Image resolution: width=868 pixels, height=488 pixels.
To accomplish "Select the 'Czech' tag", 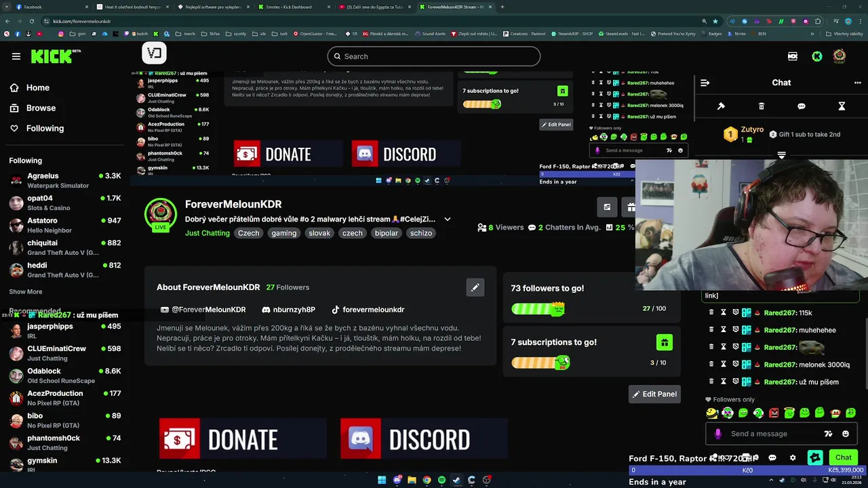I will [248, 233].
